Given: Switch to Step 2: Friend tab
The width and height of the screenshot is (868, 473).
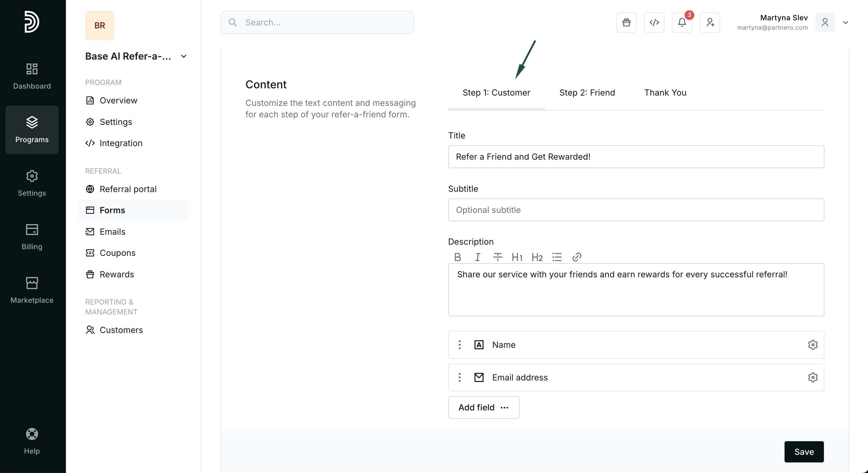Looking at the screenshot, I should coord(587,93).
